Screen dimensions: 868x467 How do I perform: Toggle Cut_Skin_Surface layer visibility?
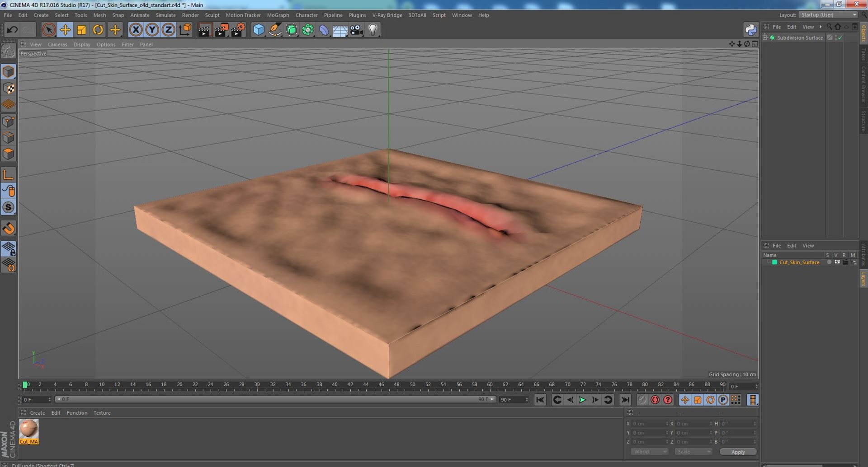[x=837, y=262]
